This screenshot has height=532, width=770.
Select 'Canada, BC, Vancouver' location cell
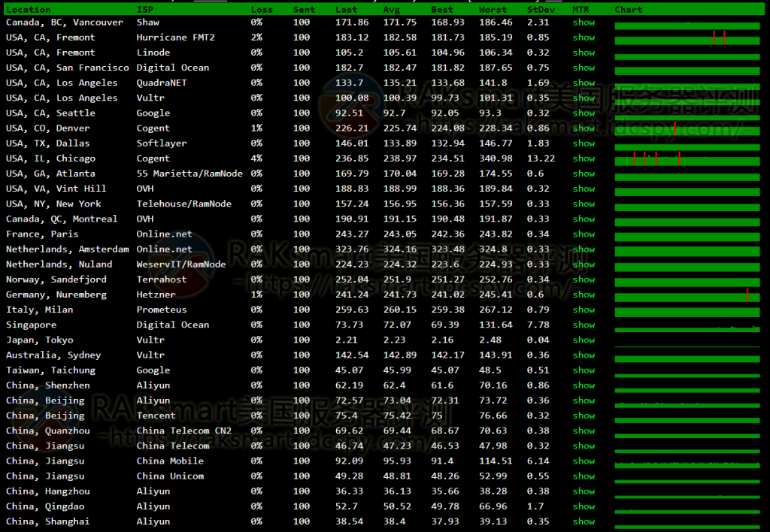pyautogui.click(x=65, y=23)
